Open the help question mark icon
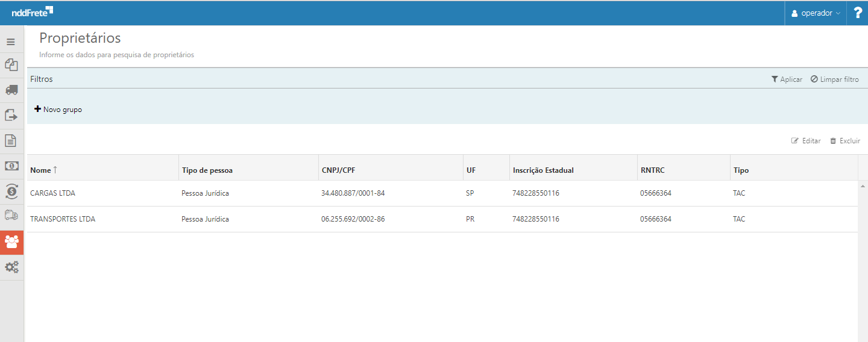The image size is (868, 342). pyautogui.click(x=858, y=13)
